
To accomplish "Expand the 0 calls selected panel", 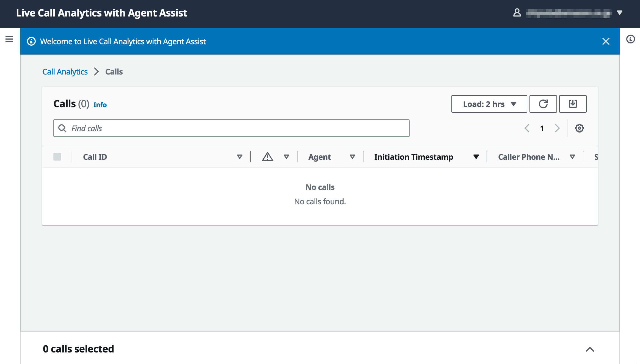I will [590, 349].
